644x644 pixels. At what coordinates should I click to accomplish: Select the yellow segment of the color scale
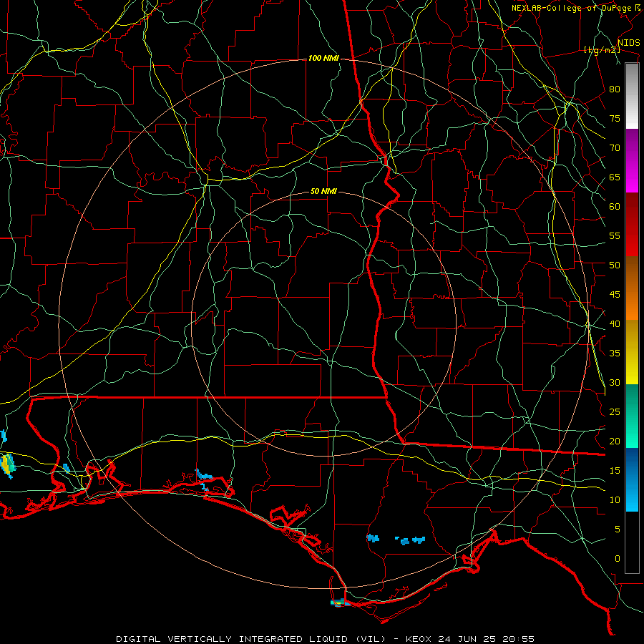click(632, 352)
